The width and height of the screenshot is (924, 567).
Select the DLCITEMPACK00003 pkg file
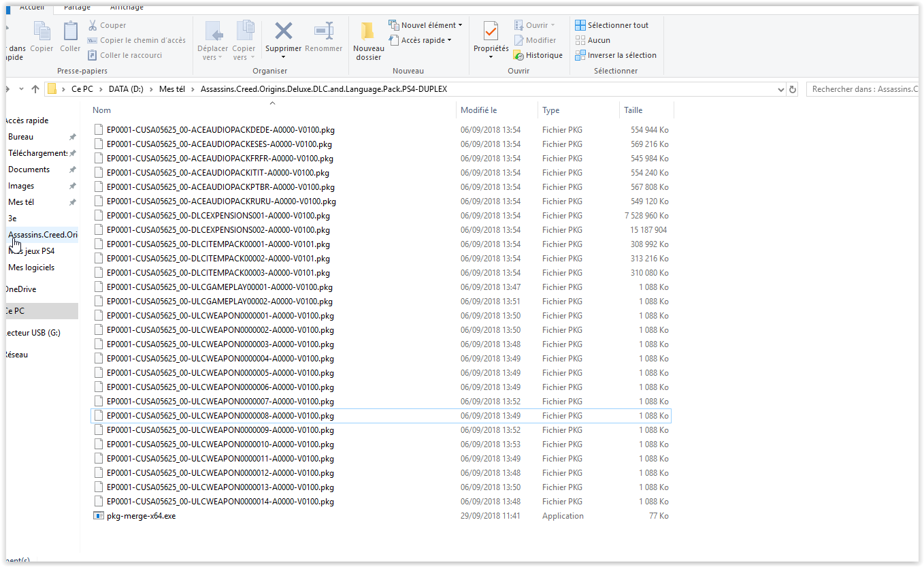pyautogui.click(x=218, y=273)
